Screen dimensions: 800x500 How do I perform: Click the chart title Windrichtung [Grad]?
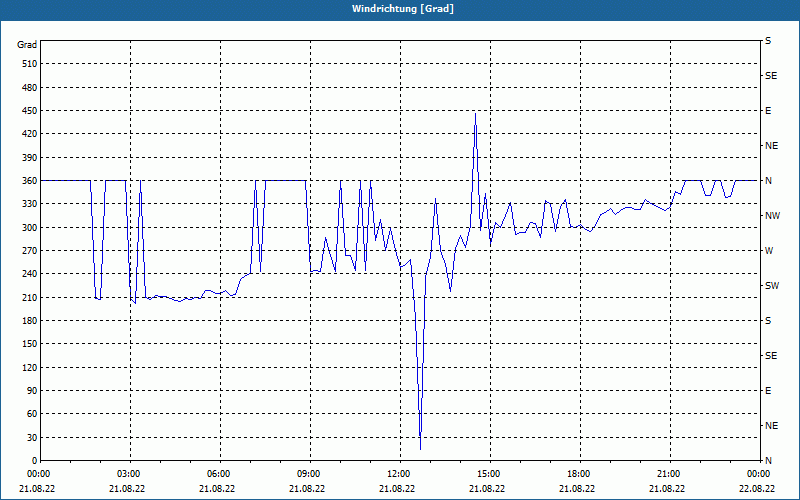403,9
